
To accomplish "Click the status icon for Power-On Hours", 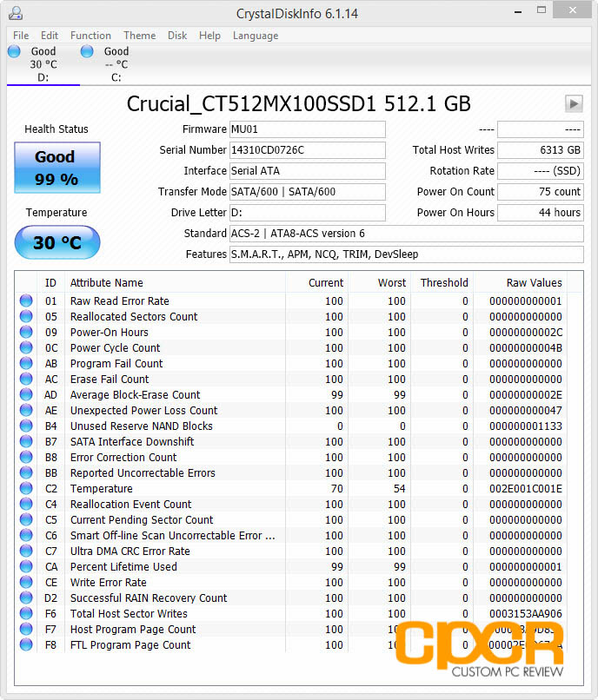I will point(26,332).
